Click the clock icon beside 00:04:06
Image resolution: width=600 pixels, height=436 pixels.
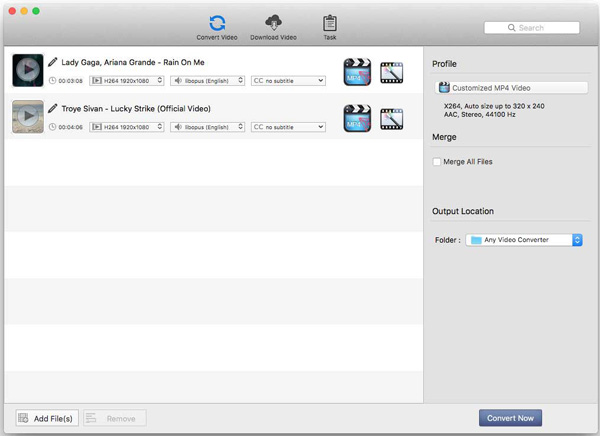52,127
